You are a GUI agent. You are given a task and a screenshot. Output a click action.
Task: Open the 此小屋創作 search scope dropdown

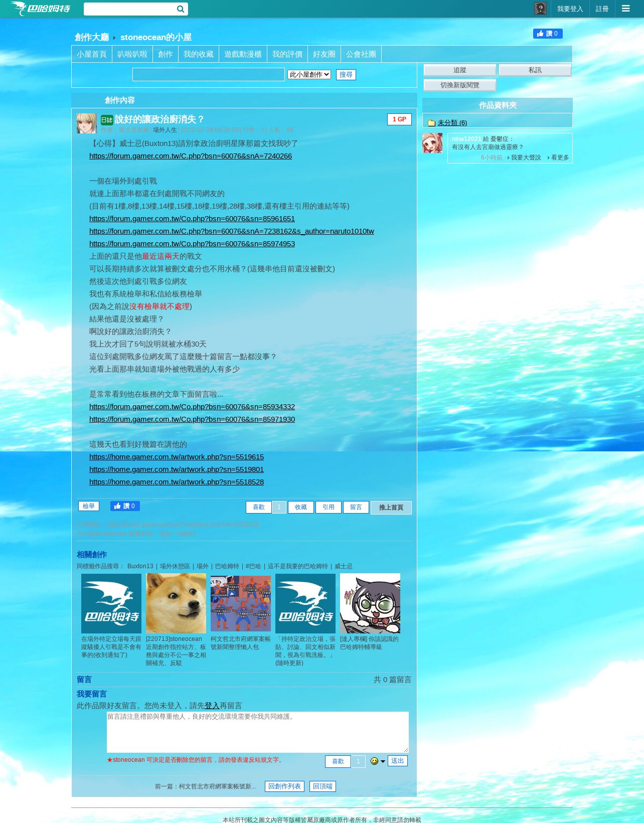click(x=309, y=75)
